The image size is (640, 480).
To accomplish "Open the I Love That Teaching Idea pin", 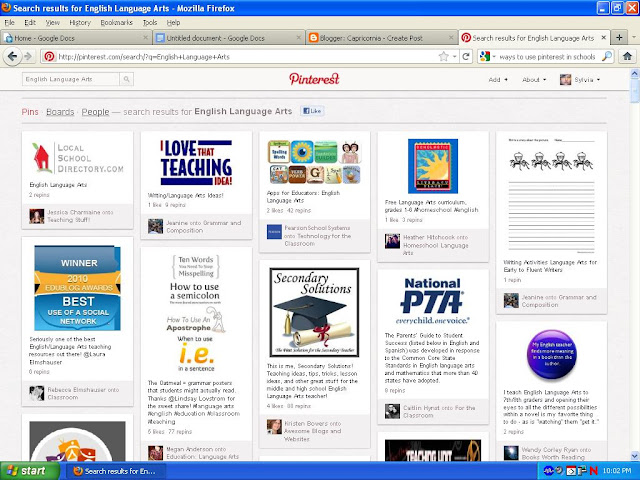I will pyautogui.click(x=196, y=162).
